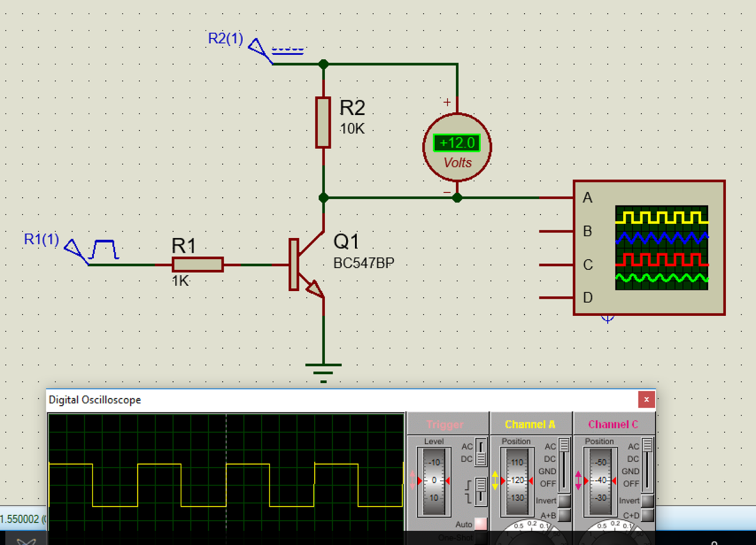
Task: Select the BC547BP transistor Q1 symbol
Action: (306, 265)
